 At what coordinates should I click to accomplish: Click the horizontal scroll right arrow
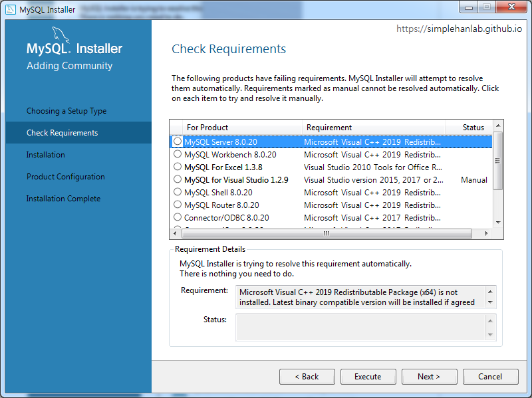click(x=487, y=233)
